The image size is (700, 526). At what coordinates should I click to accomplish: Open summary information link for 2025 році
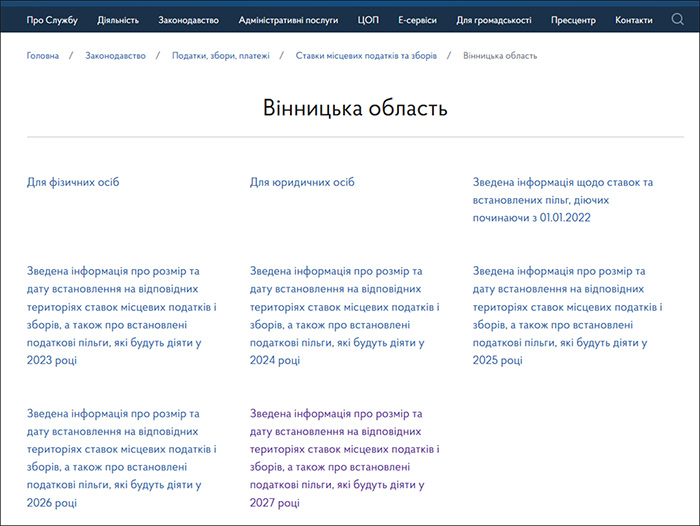567,316
